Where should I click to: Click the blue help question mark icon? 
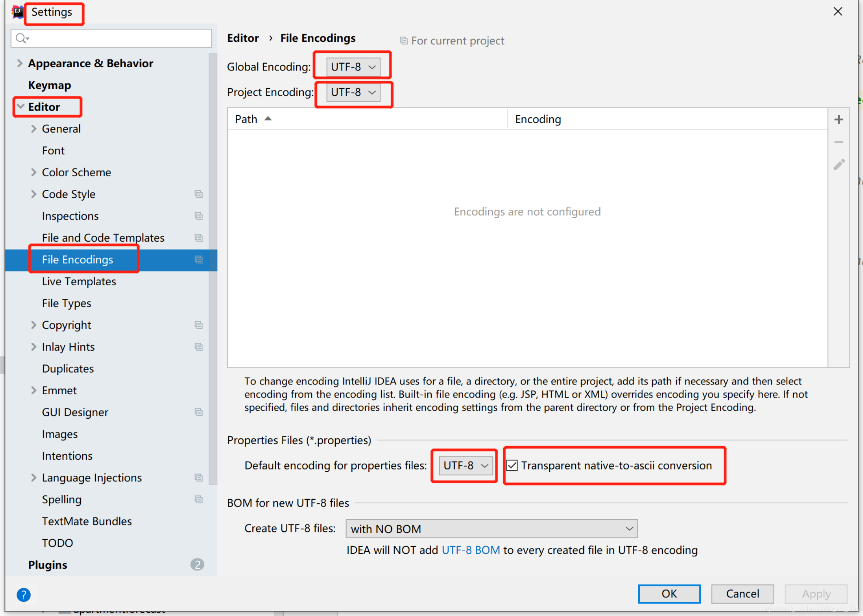click(24, 595)
